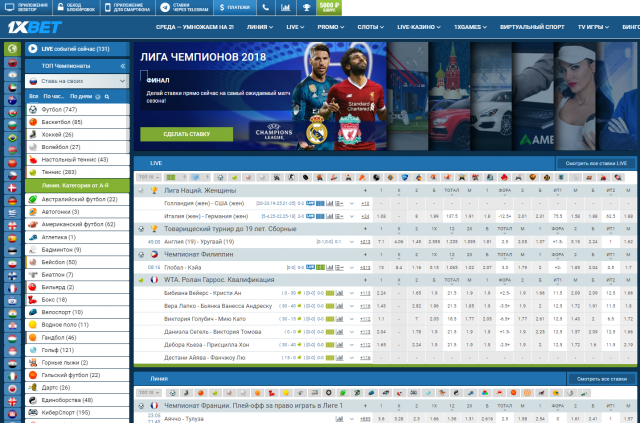Open the ТОП 10 dropdown in LIVE section
The image size is (640, 423).
[149, 177]
